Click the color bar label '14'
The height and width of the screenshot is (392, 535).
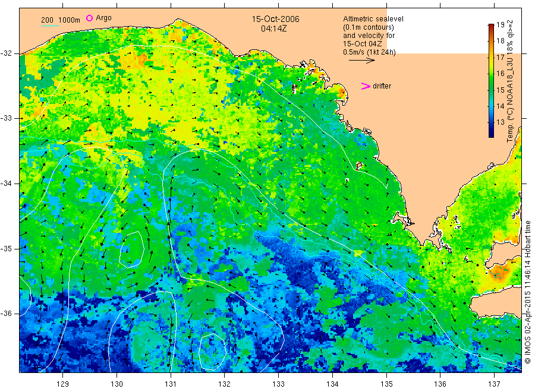tap(500, 106)
